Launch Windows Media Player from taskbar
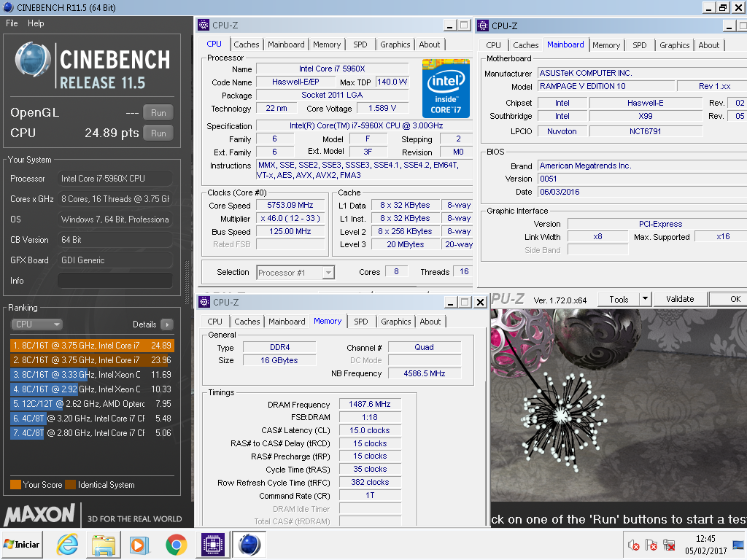Viewport: 747px width, 560px height. pos(139,545)
